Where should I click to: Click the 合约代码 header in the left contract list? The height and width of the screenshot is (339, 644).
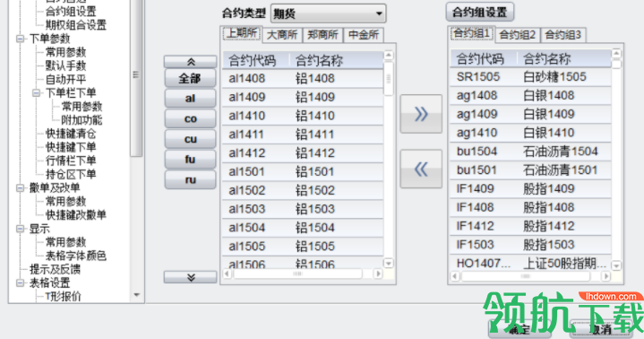point(255,60)
